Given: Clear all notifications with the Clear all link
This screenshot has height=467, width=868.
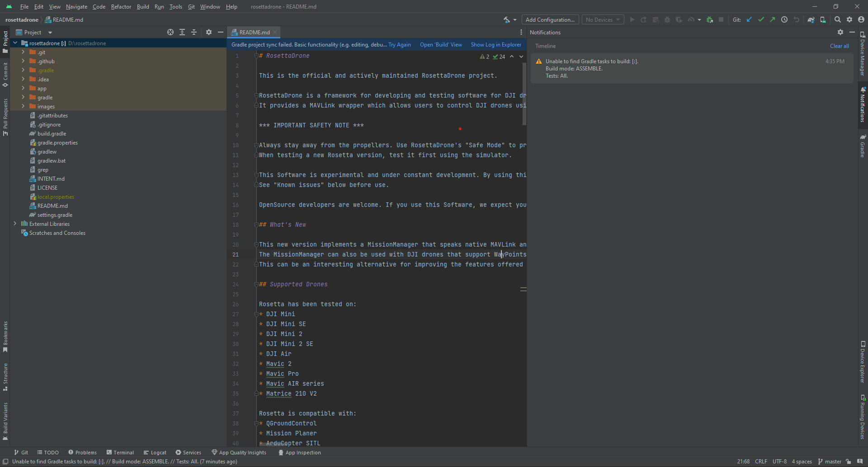Looking at the screenshot, I should [839, 46].
